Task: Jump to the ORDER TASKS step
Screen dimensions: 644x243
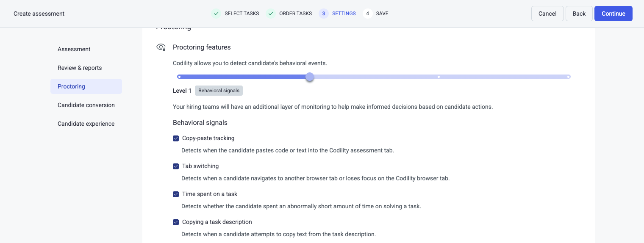Action: point(296,14)
